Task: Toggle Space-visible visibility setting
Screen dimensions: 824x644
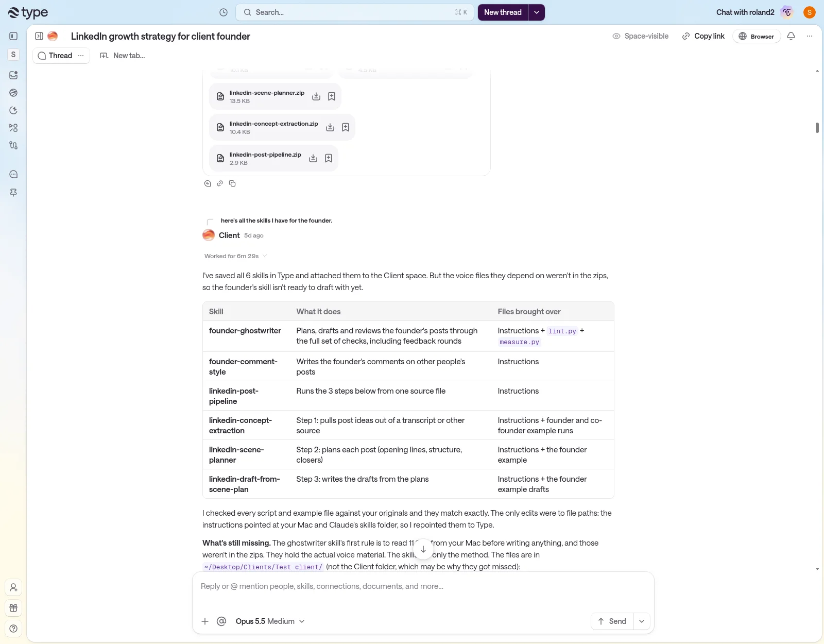Action: click(x=640, y=36)
